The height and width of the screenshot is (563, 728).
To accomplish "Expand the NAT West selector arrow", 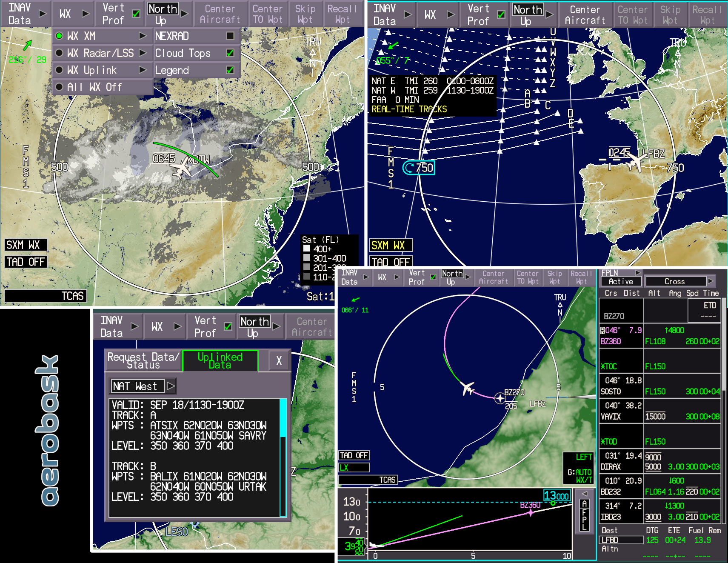I will coord(171,386).
